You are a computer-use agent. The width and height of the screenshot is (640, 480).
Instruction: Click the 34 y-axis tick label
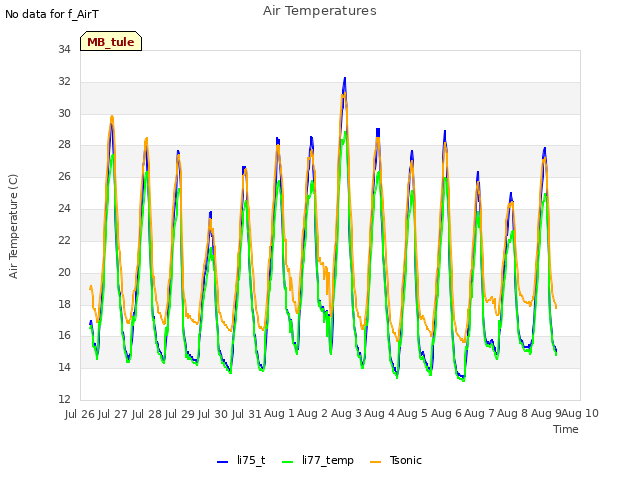[64, 50]
